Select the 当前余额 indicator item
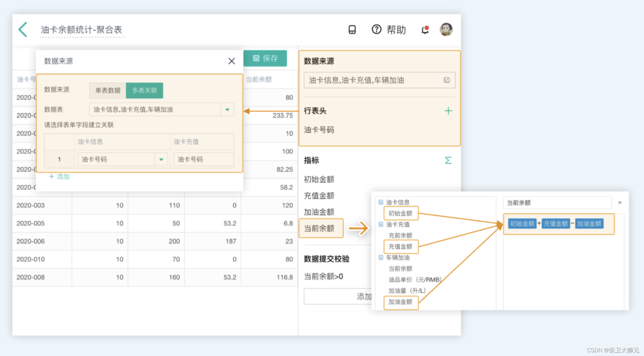 pyautogui.click(x=319, y=228)
